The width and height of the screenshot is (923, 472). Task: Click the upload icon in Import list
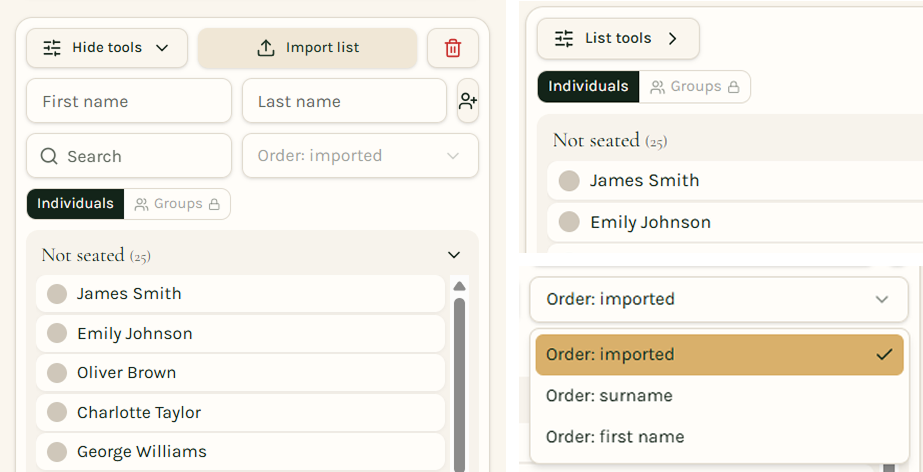pyautogui.click(x=266, y=48)
